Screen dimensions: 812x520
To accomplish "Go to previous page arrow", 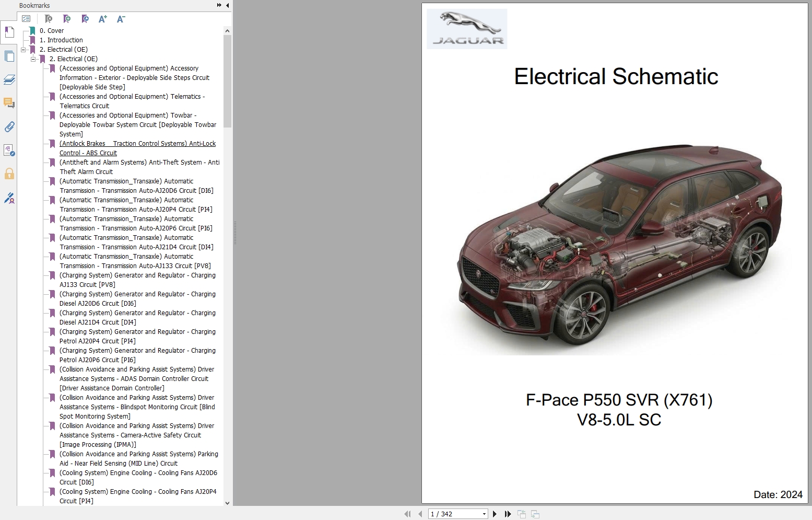I will [420, 514].
